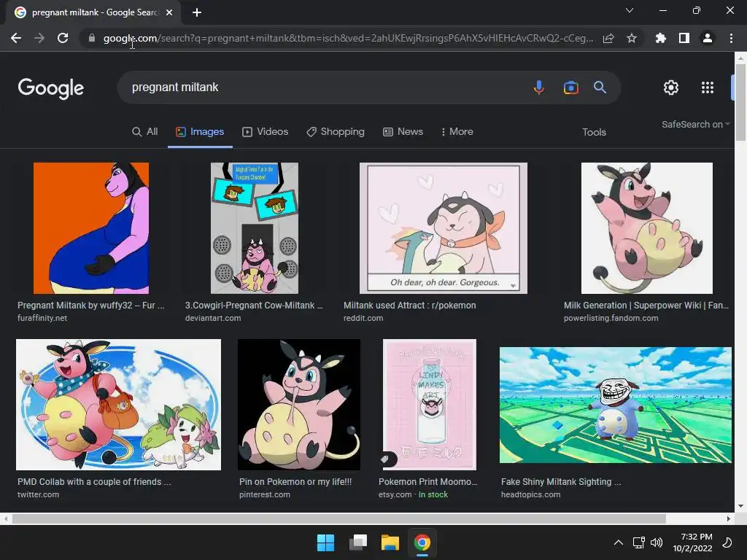The height and width of the screenshot is (560, 747).
Task: Go back using the browser back arrow
Action: click(x=16, y=38)
